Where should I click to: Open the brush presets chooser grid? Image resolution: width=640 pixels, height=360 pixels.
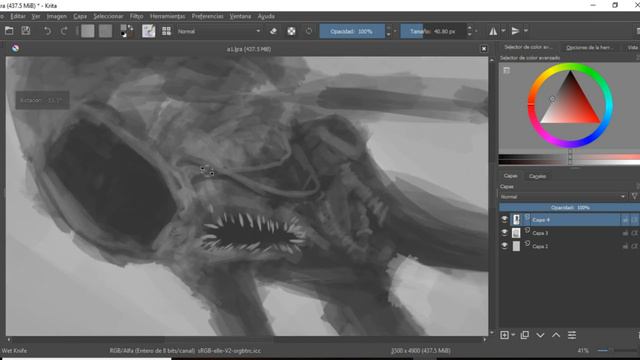tap(166, 31)
